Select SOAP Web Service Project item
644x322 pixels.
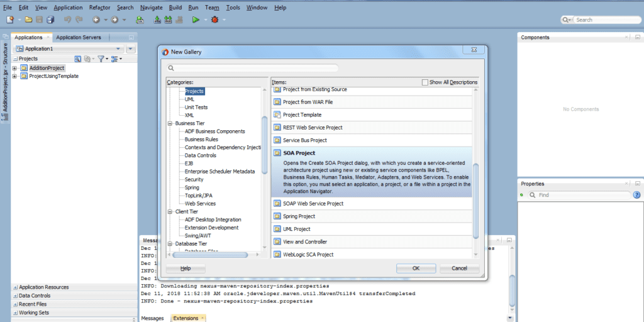point(372,204)
